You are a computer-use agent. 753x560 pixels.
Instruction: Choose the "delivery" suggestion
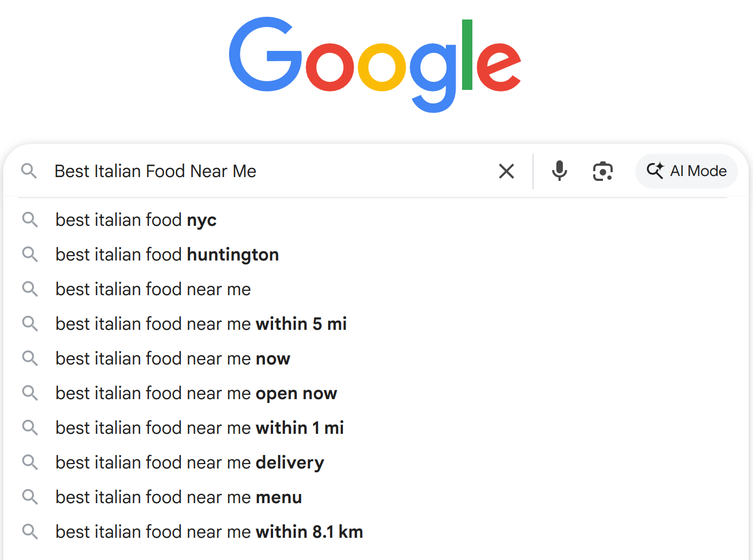(190, 463)
